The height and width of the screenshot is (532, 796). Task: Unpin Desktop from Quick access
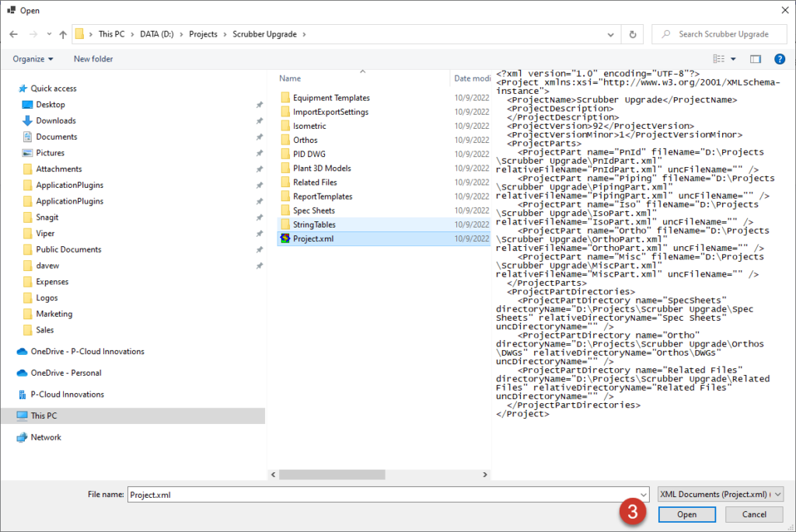click(x=259, y=106)
